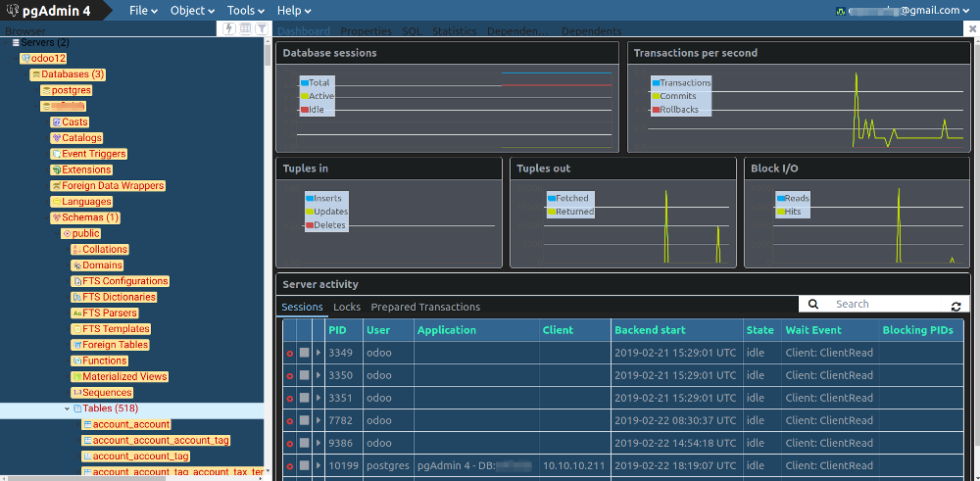Viewport: 980px width, 481px height.
Task: Click the Filtered Rows funnel icon
Action: [262, 28]
